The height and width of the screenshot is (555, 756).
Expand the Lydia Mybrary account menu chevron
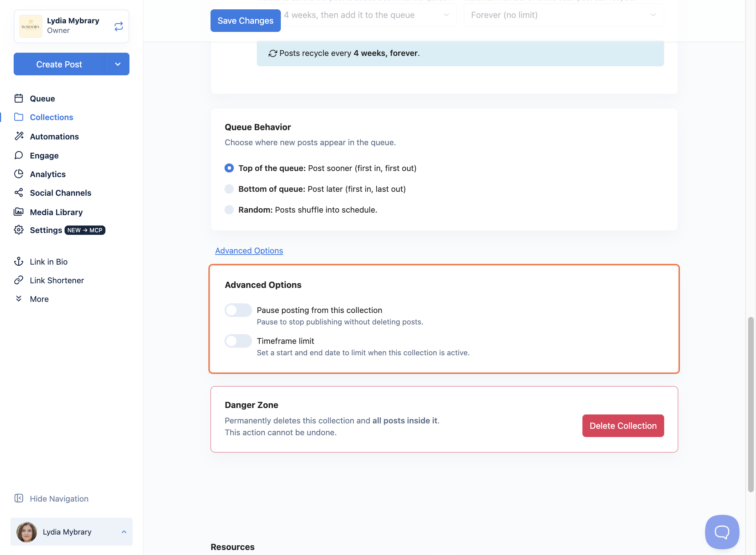124,532
